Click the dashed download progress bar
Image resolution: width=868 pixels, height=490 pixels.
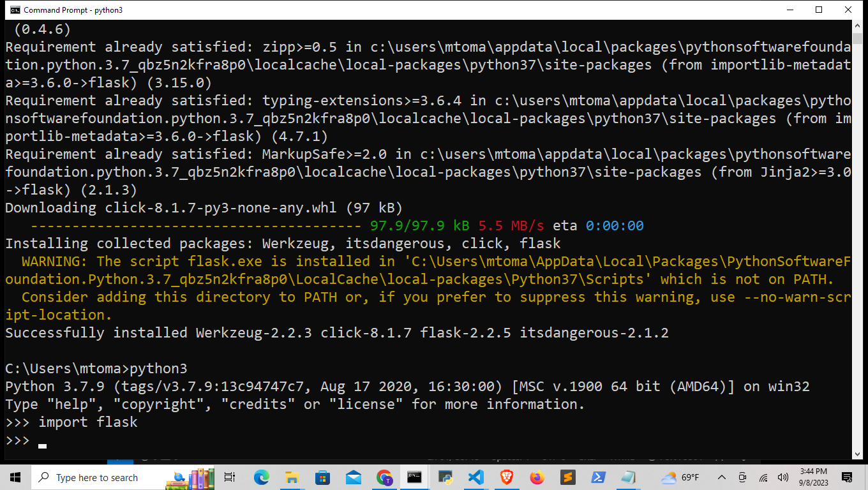pyautogui.click(x=196, y=225)
